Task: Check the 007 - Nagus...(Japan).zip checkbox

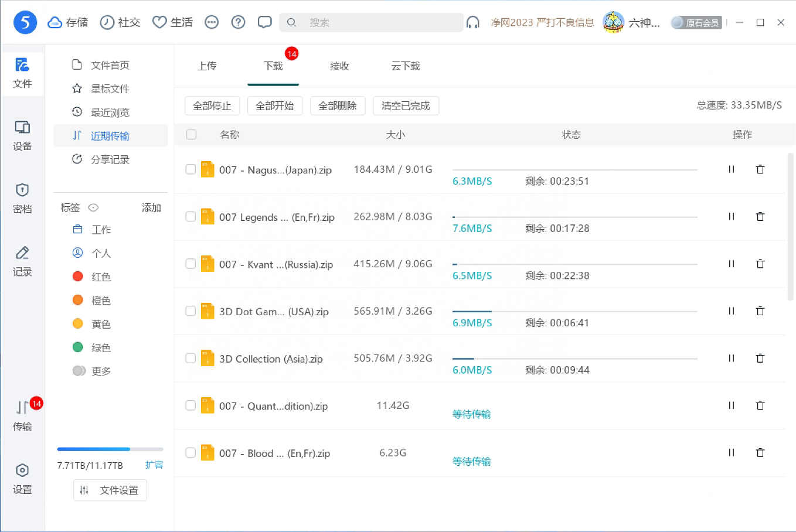Action: click(x=191, y=169)
